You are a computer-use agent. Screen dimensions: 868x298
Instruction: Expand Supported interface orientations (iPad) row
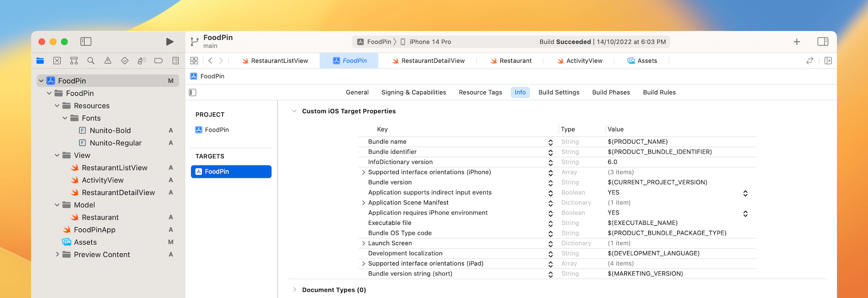coord(363,264)
